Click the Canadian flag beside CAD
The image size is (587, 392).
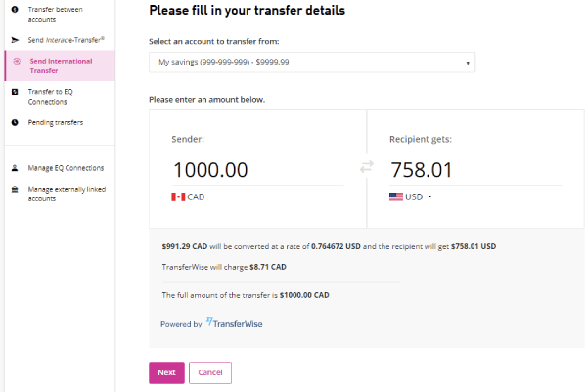coord(178,196)
